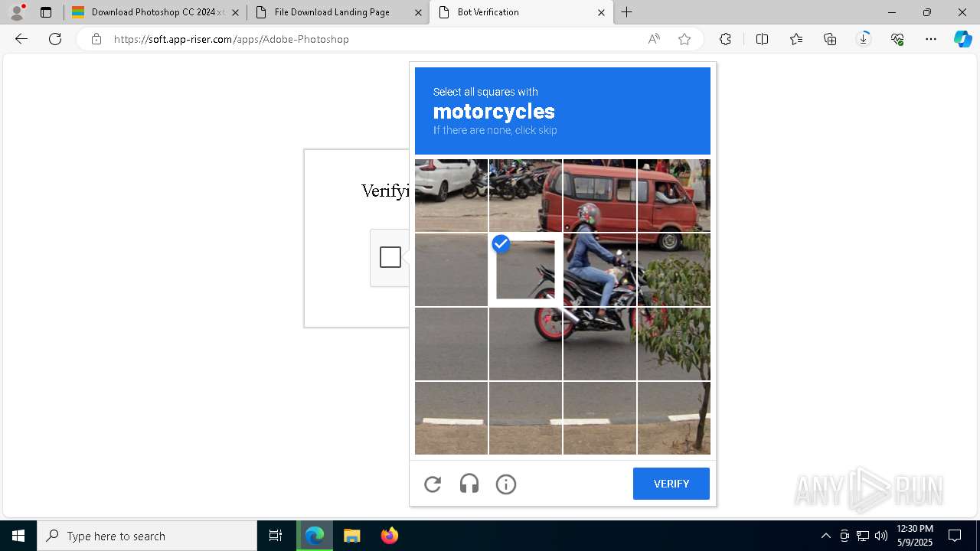This screenshot has height=551, width=980.
Task: Open the notification center
Action: pyautogui.click(x=955, y=536)
